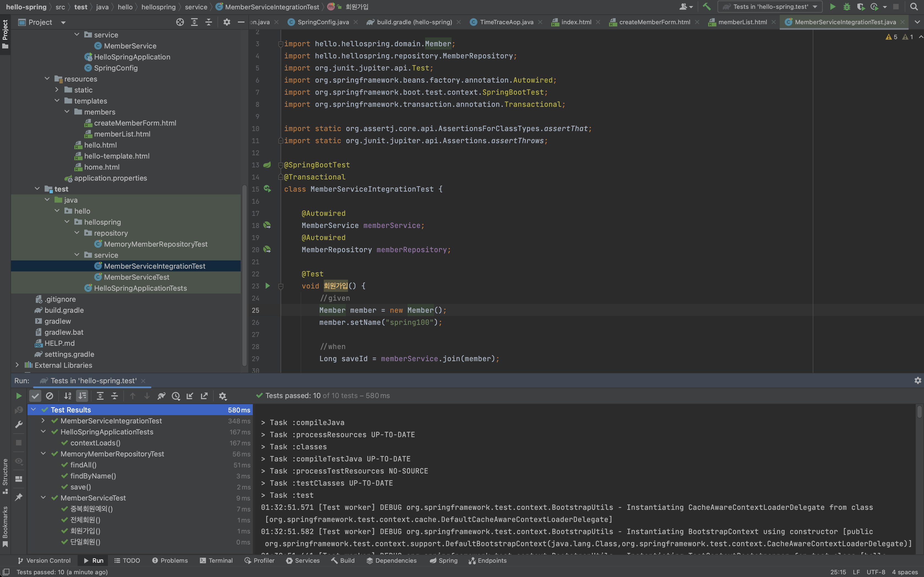
Task: Open Project view mode dropdown arrow
Action: pyautogui.click(x=63, y=23)
